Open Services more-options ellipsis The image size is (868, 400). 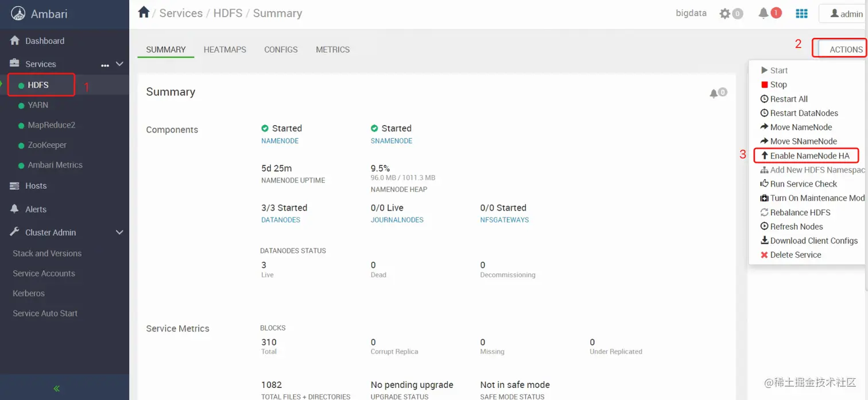pos(105,65)
